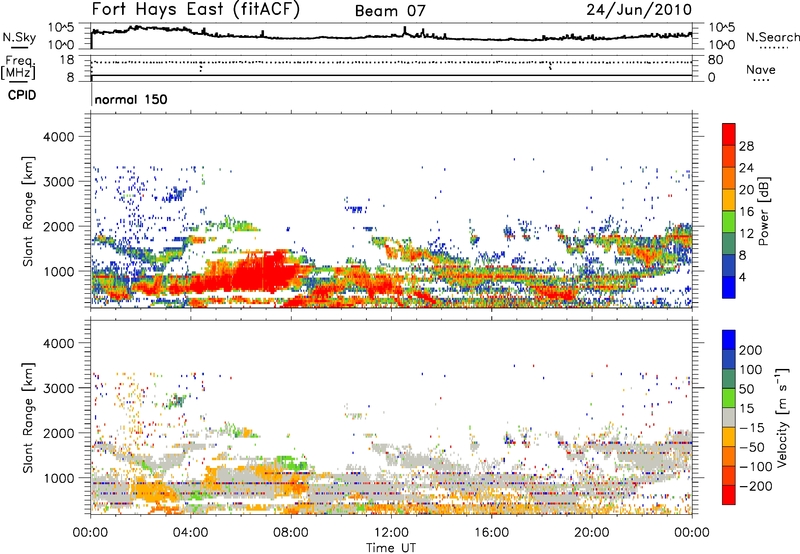Click the 'Power [dB]' color bar label
Image resolution: width=800 pixels, height=554 pixels.
(x=764, y=211)
